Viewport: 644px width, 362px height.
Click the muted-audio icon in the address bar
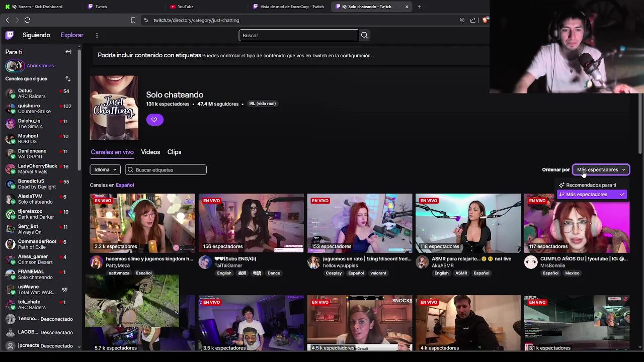[x=462, y=20]
